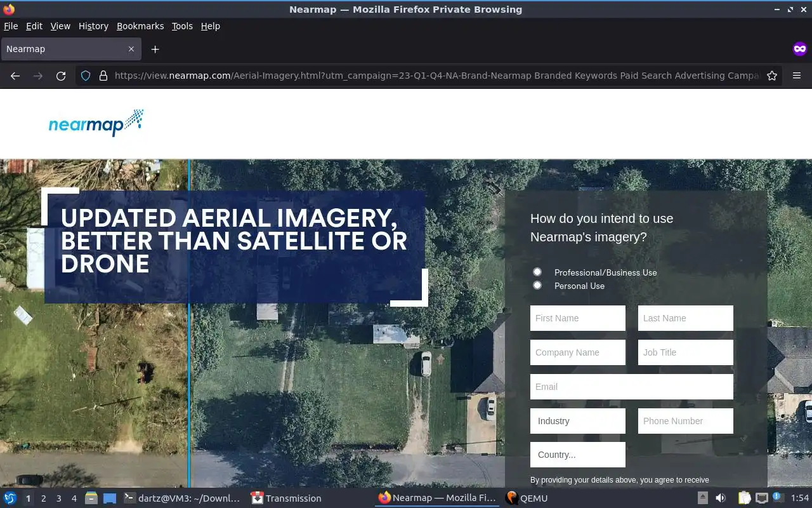Switch to the QEMU taskbar window
Image resolution: width=812 pixels, height=508 pixels.
[527, 498]
